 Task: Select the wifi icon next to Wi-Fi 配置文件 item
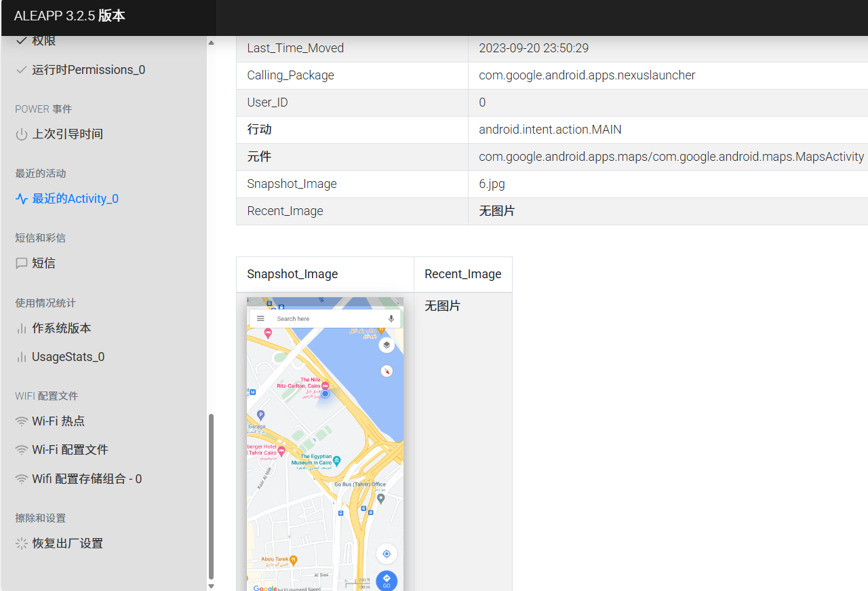click(x=21, y=450)
